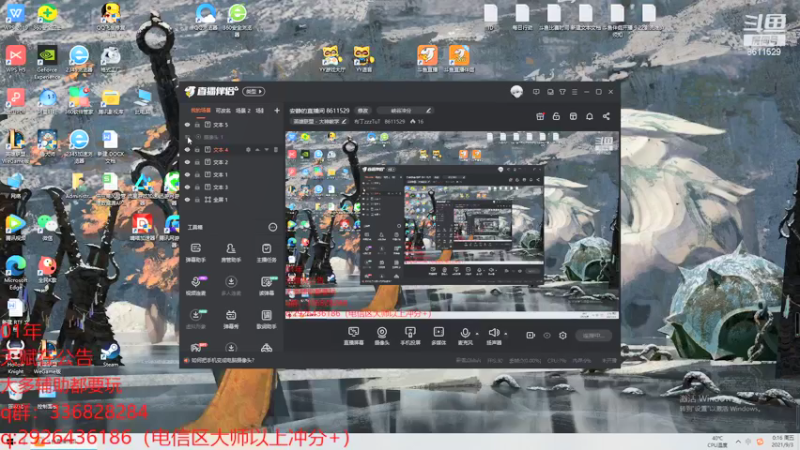The image size is (800, 450).
Task: Edit the game category 英雄联盟 tag
Action: 319,121
